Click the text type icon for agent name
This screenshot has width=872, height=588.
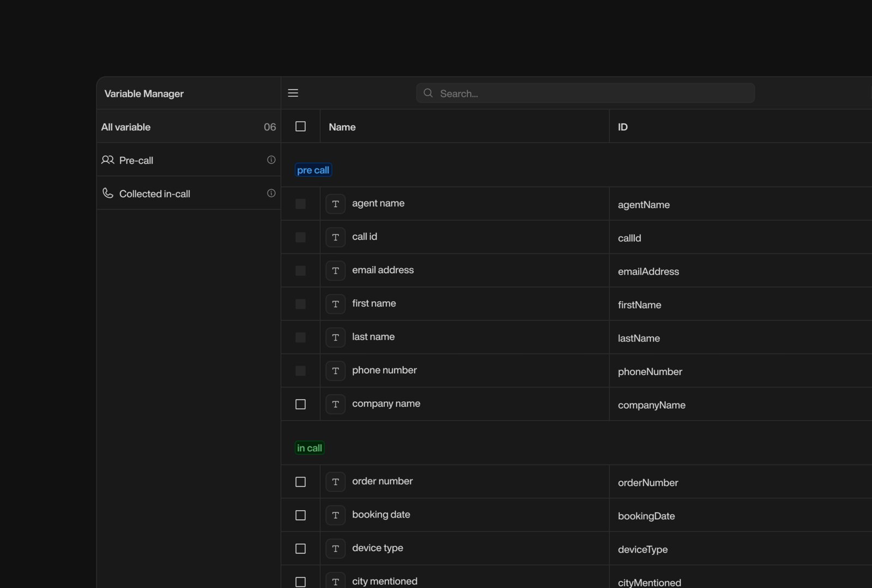click(335, 204)
